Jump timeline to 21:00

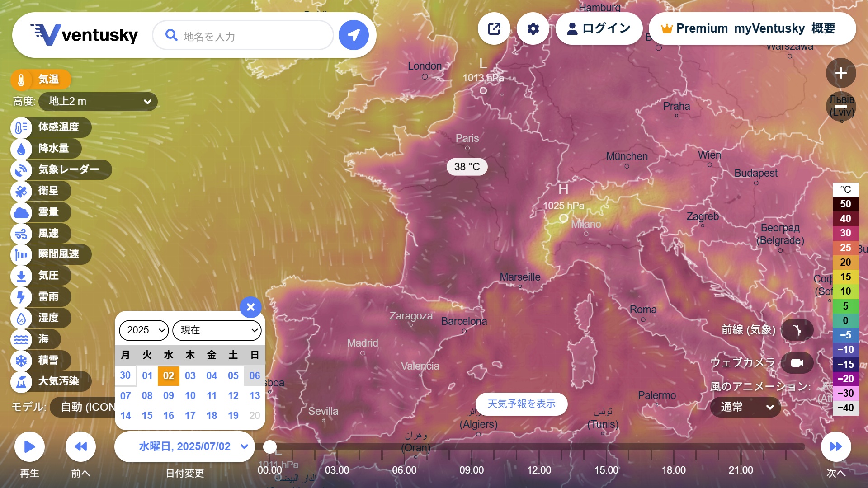click(x=741, y=470)
